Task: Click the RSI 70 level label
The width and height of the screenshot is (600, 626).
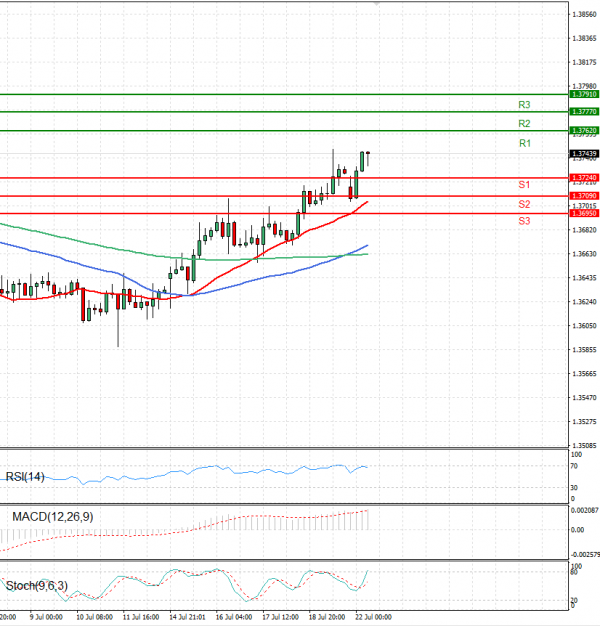Action: [x=574, y=466]
